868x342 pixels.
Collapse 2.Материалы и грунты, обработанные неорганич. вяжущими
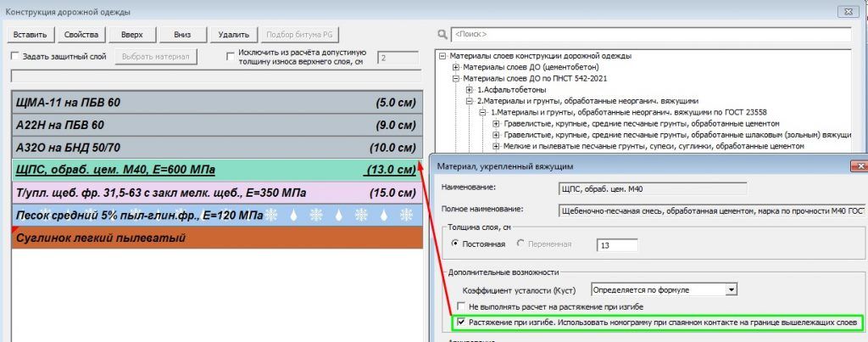[x=470, y=102]
